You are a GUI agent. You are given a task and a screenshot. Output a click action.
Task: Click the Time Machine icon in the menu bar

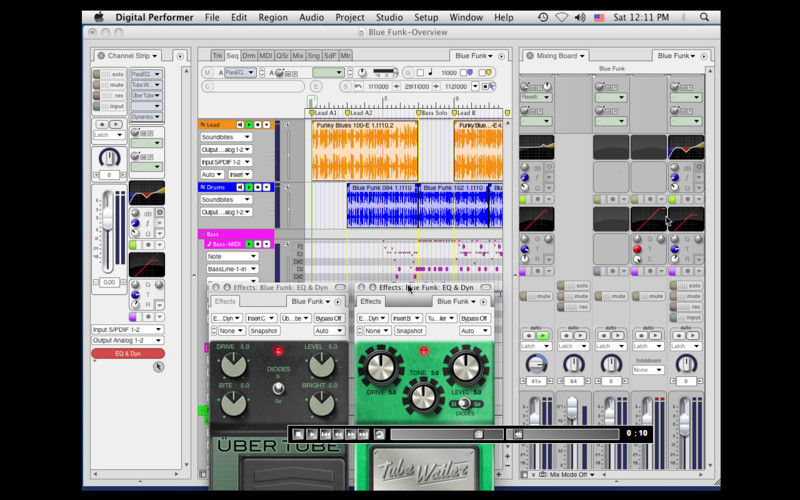click(x=543, y=17)
